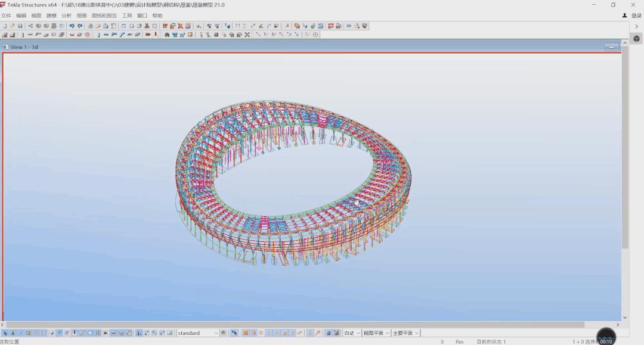Click the scissors cut icon in toolbar
Image resolution: width=644 pixels, height=345 pixels.
pyautogui.click(x=147, y=26)
